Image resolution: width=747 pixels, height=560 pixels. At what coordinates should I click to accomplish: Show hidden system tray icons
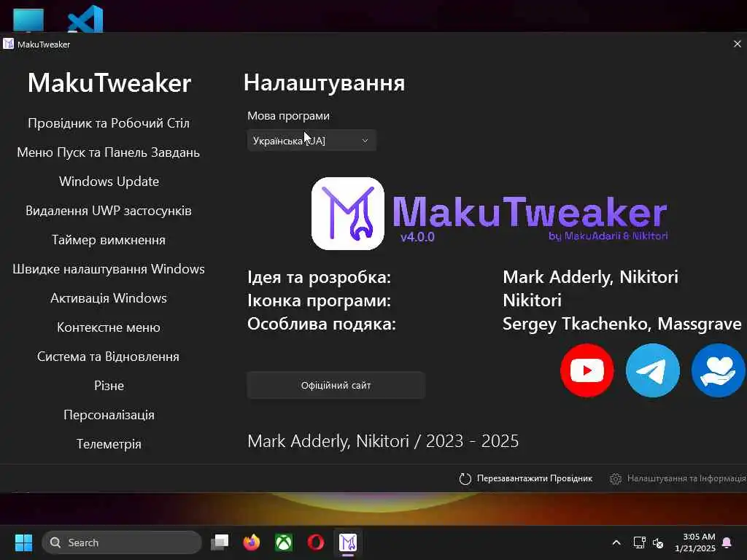pyautogui.click(x=616, y=542)
